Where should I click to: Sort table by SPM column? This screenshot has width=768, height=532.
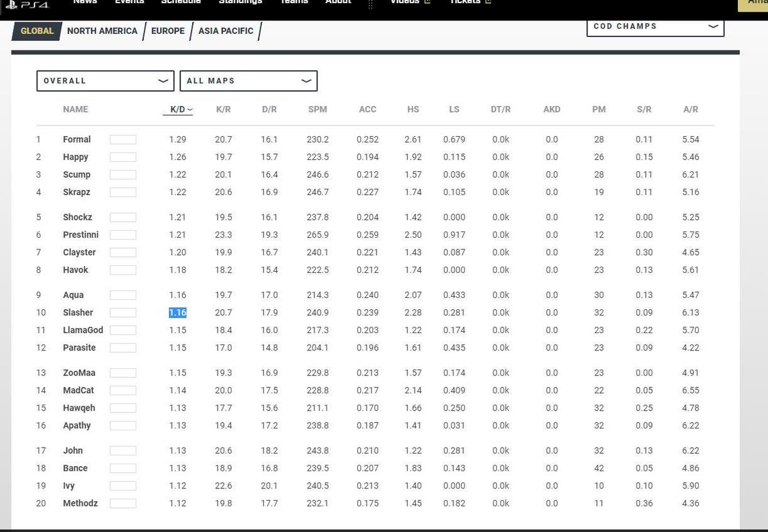(317, 109)
